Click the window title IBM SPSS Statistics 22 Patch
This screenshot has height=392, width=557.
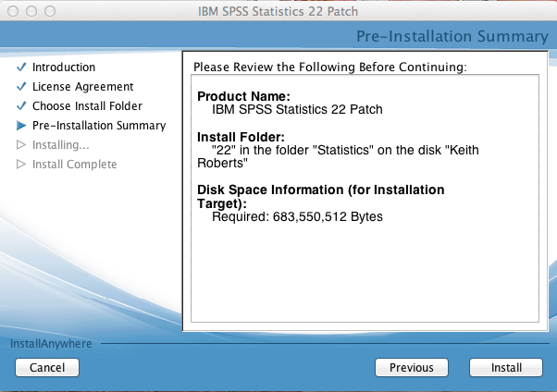click(x=278, y=11)
